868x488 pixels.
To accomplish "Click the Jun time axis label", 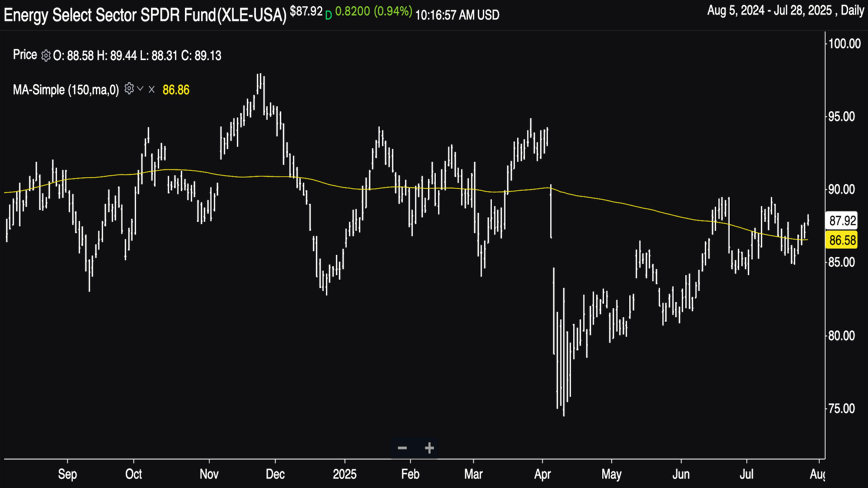I will tap(681, 474).
